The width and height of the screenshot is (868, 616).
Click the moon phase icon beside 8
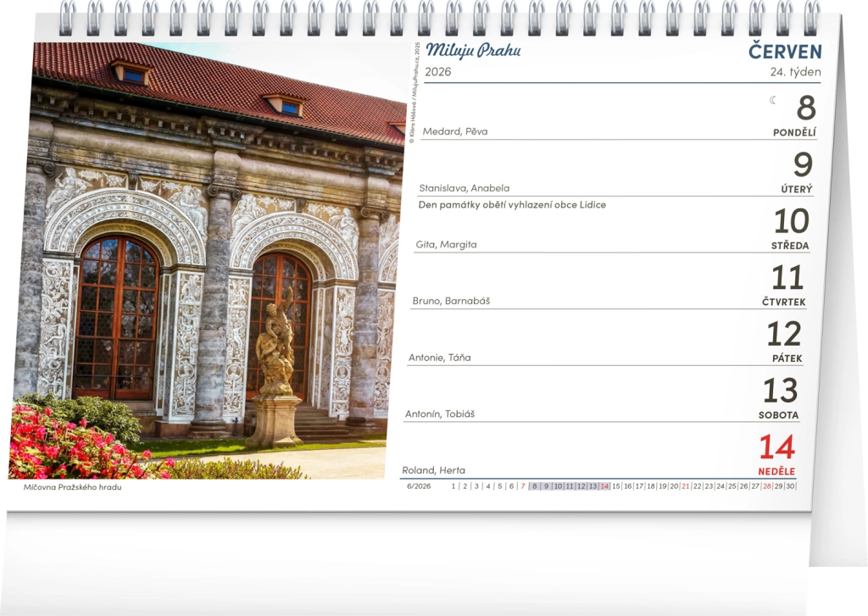pyautogui.click(x=773, y=100)
